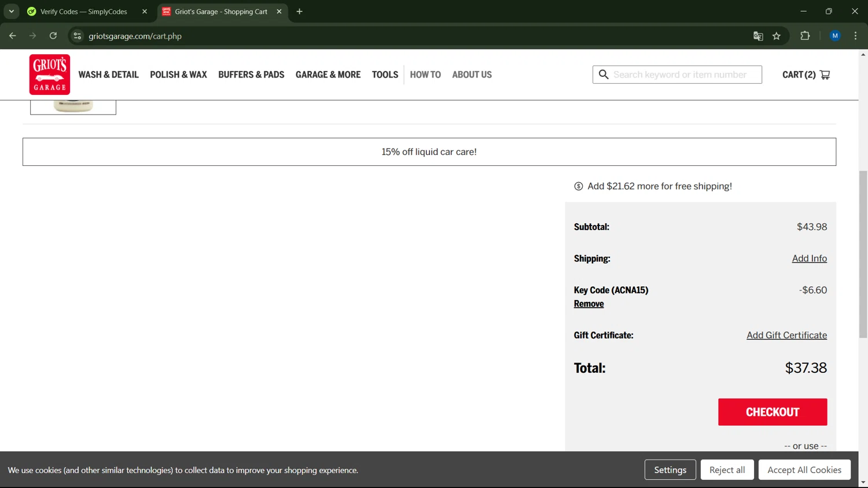Open the site information icon in address bar

pos(77,36)
